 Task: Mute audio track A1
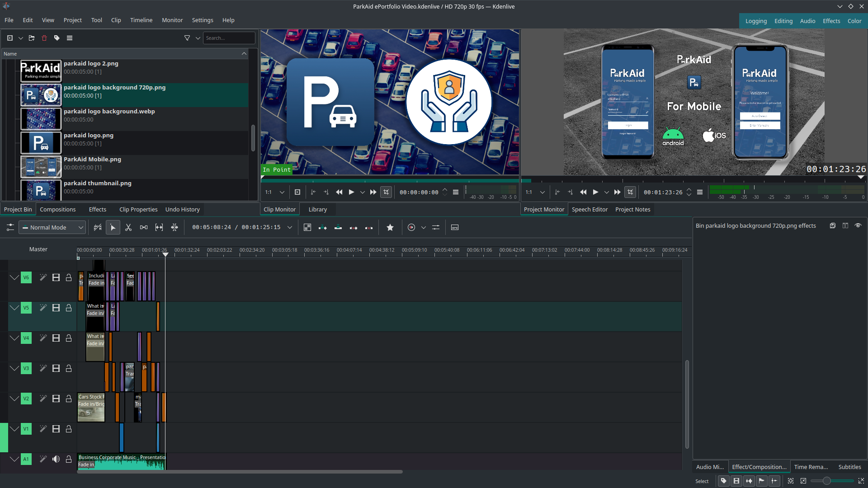pos(56,459)
